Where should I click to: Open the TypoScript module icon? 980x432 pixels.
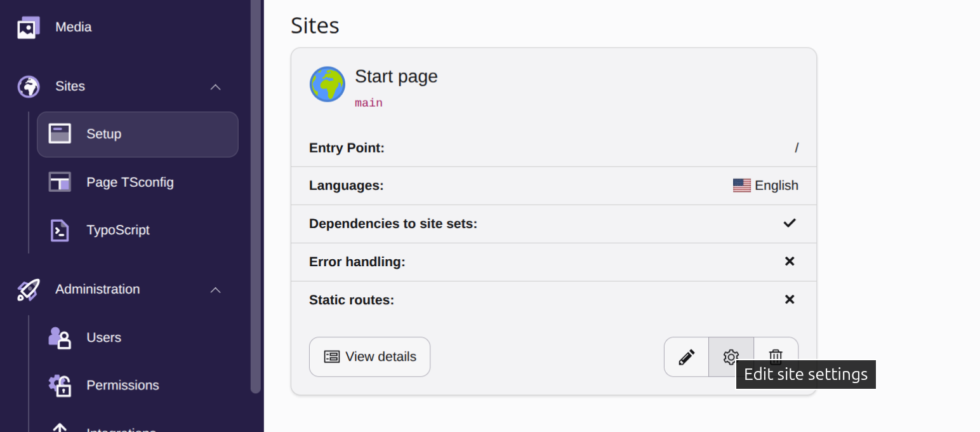tap(60, 230)
